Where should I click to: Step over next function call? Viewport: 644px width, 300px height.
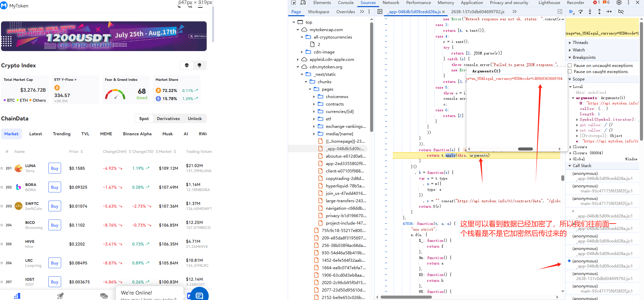coord(581,11)
